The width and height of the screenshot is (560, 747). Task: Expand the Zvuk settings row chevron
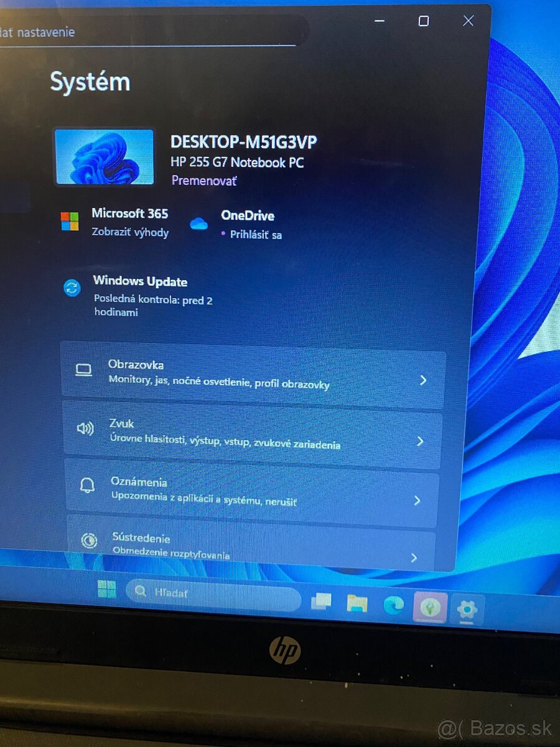pyautogui.click(x=421, y=440)
